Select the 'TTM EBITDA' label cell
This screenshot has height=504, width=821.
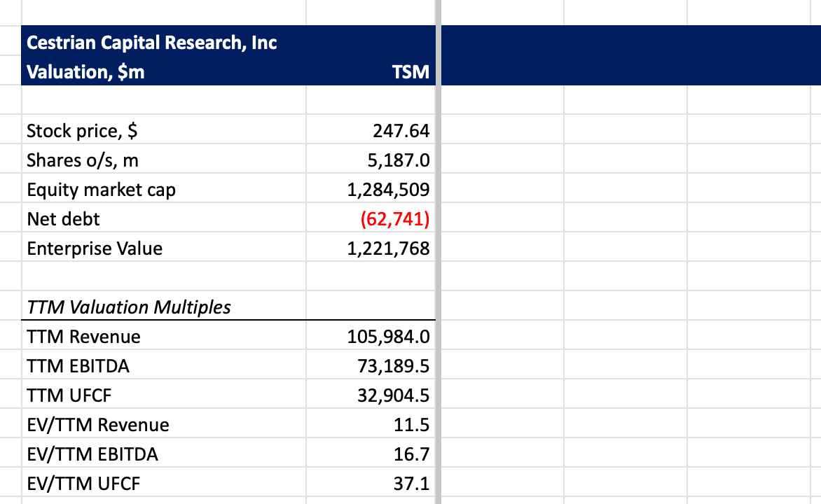point(163,365)
